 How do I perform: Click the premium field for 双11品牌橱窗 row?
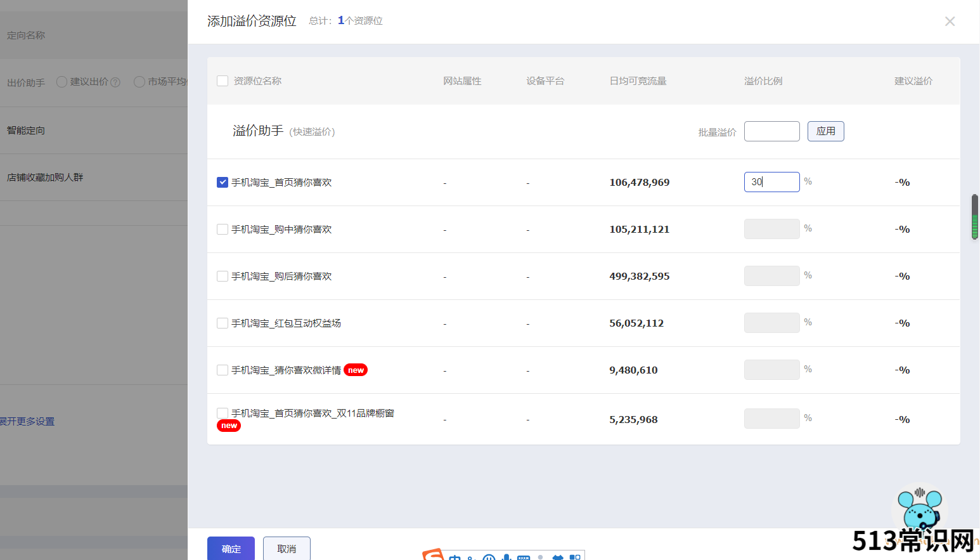pyautogui.click(x=771, y=419)
